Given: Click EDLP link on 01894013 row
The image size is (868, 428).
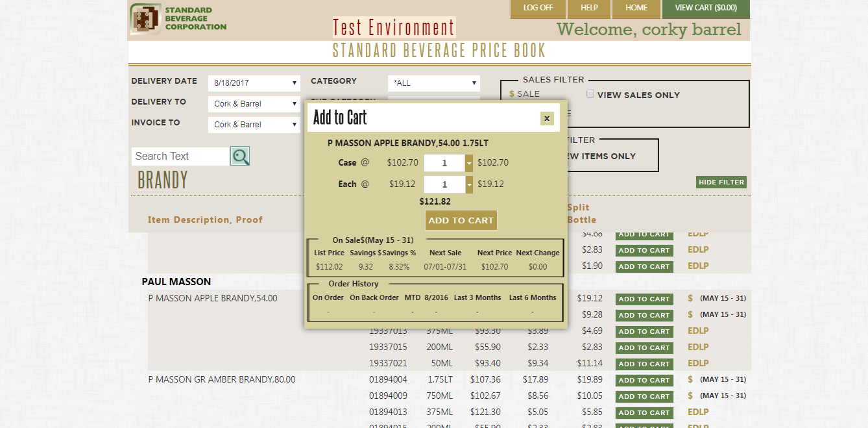Looking at the screenshot, I should pos(698,412).
